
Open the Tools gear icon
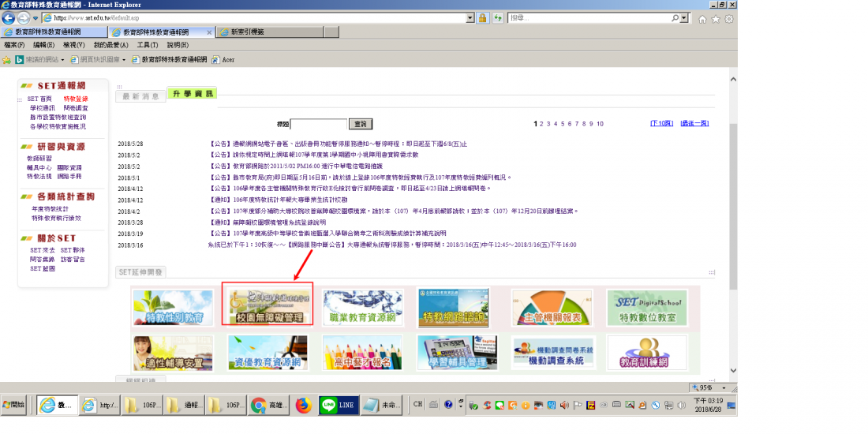(729, 19)
